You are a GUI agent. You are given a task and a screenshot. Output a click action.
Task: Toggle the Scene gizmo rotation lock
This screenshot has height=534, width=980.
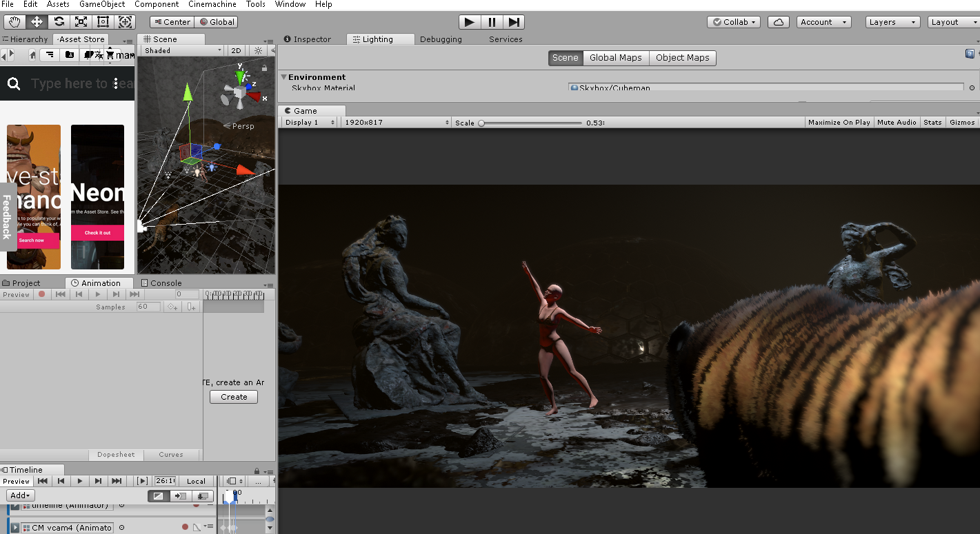[x=264, y=68]
